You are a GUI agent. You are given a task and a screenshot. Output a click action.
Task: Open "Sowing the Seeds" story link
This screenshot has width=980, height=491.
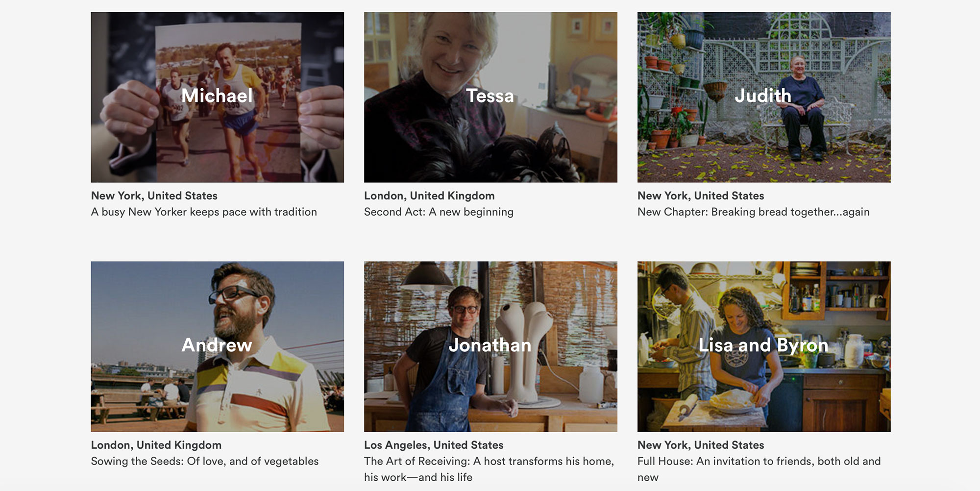[204, 461]
